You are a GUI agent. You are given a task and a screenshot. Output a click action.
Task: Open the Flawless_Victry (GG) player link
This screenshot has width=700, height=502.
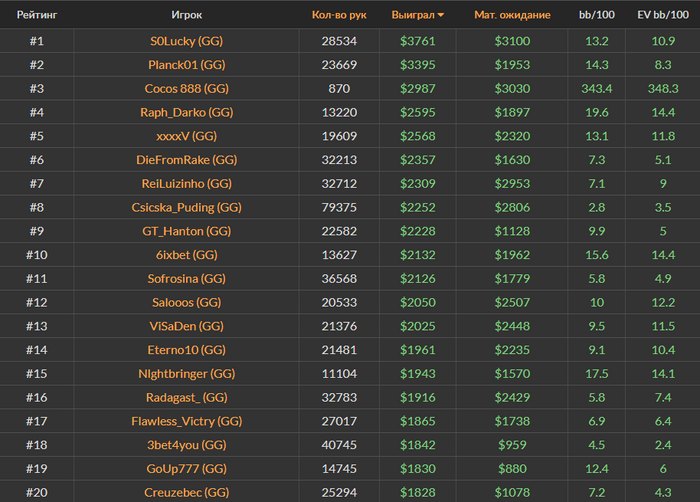(186, 421)
